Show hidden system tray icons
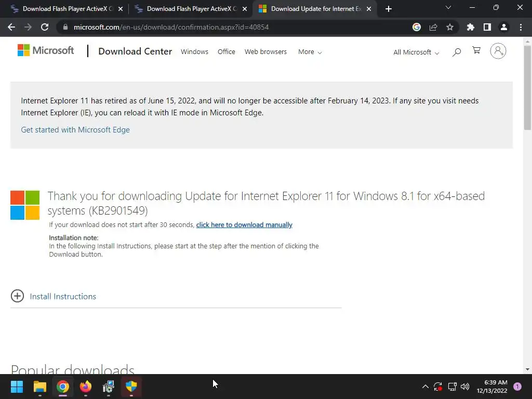Viewport: 532px width, 399px height. tap(425, 387)
